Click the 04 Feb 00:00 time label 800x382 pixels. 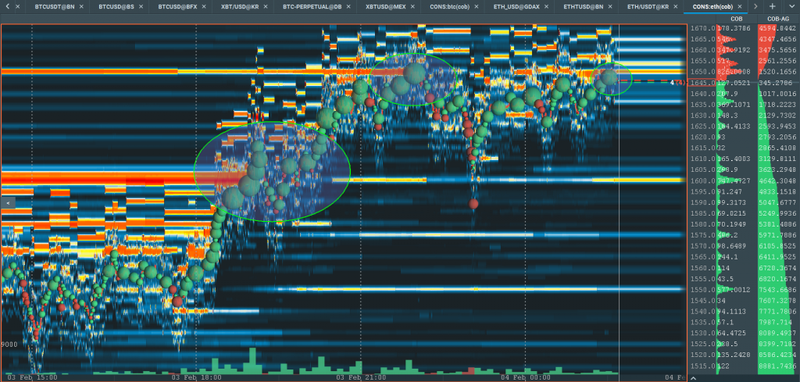click(526, 378)
